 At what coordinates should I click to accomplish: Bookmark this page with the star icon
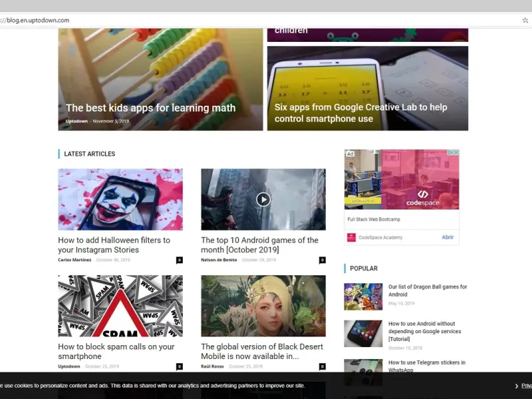[x=525, y=20]
